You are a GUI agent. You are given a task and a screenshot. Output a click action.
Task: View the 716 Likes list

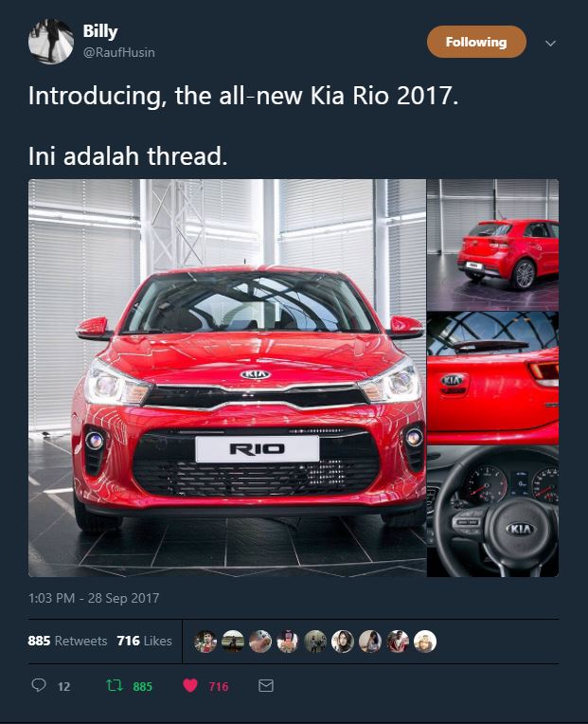click(x=144, y=641)
